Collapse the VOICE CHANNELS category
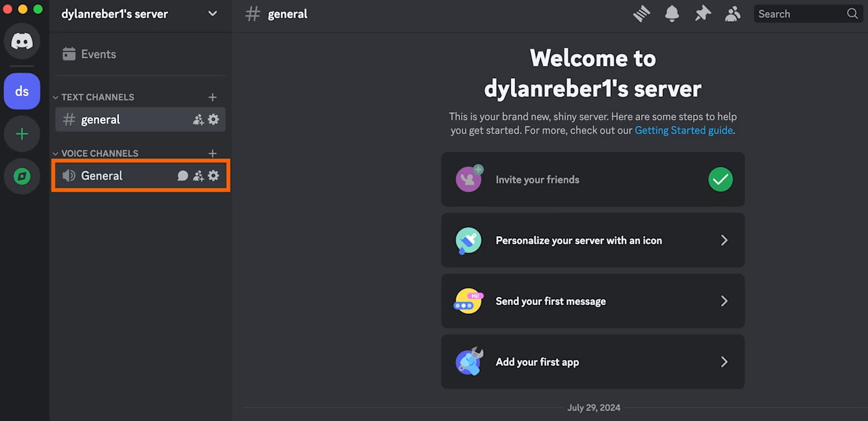The height and width of the screenshot is (421, 868). coord(95,153)
